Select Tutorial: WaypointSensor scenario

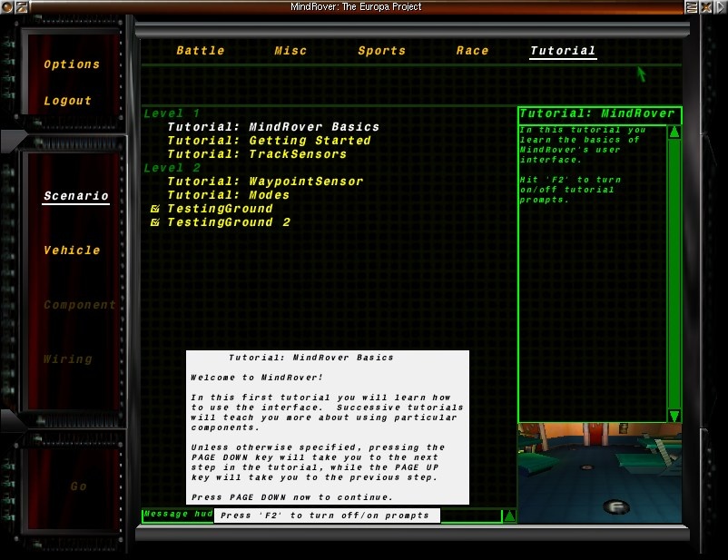click(x=265, y=182)
